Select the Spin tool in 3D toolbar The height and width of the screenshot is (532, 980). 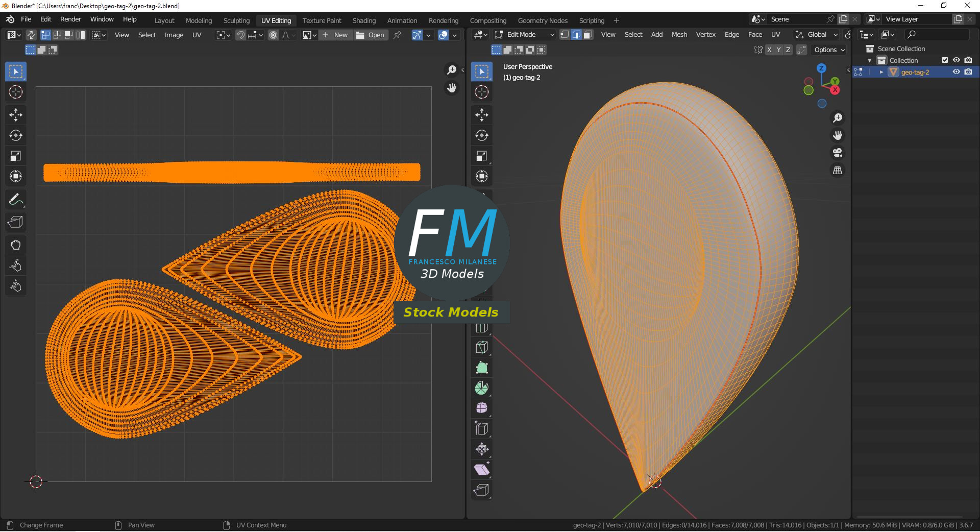pyautogui.click(x=482, y=388)
